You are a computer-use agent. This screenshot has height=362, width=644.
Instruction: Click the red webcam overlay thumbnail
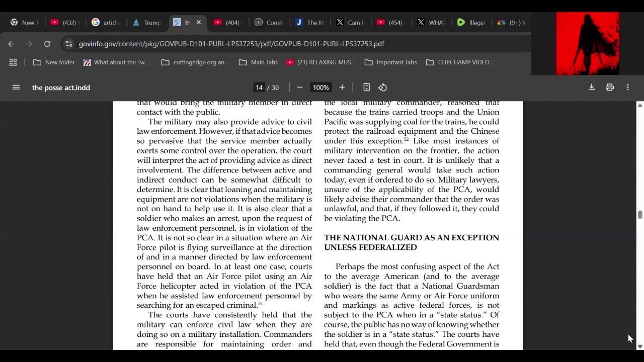coord(588,43)
